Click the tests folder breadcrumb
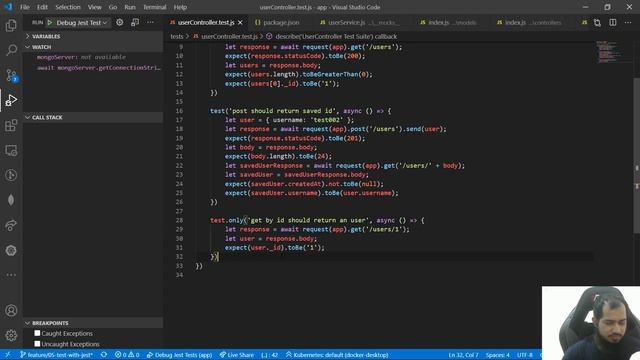 point(177,36)
